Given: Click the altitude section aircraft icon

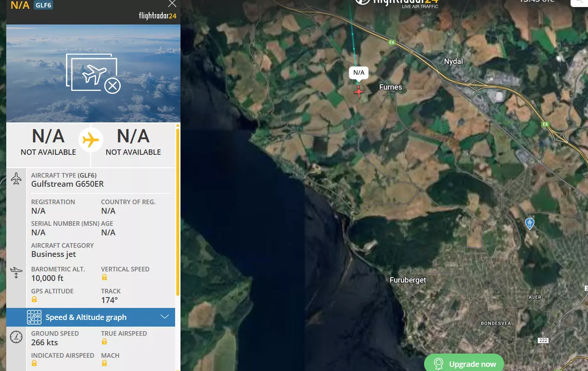Looking at the screenshot, I should 16,273.
